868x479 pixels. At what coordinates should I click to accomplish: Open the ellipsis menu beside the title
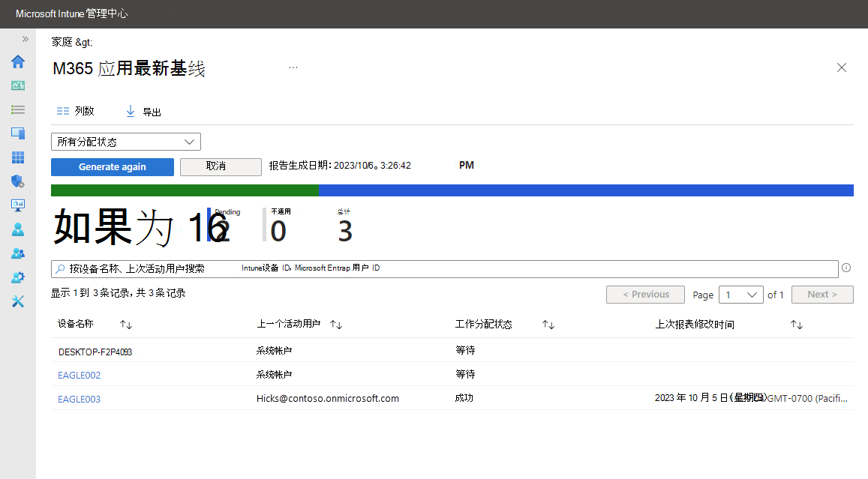[293, 67]
